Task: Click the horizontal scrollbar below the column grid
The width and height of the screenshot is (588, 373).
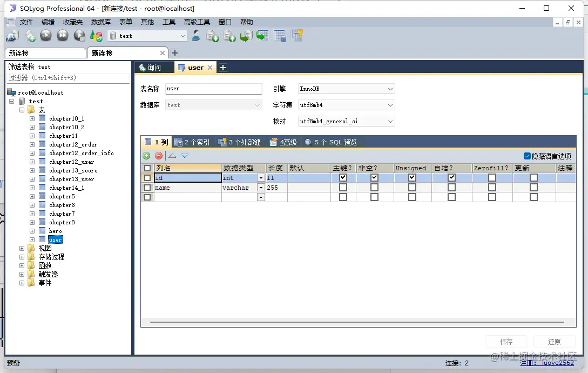Action: (x=357, y=322)
